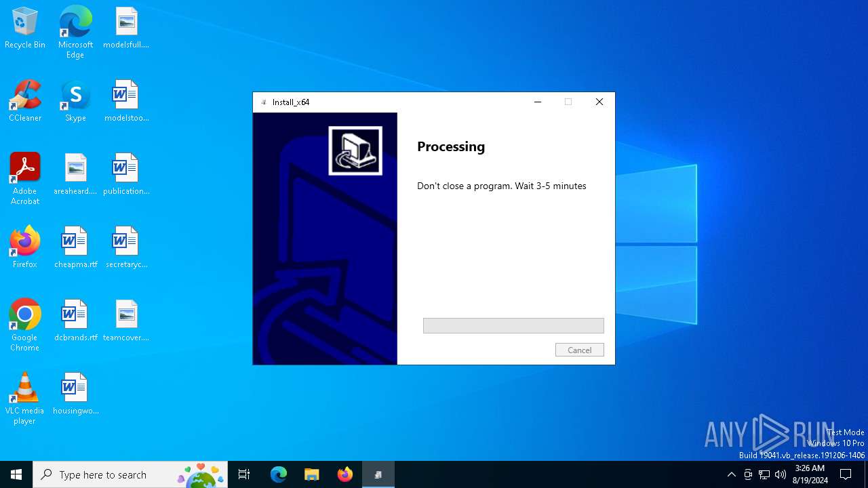Select the housingwo Word document icon

coord(75,394)
